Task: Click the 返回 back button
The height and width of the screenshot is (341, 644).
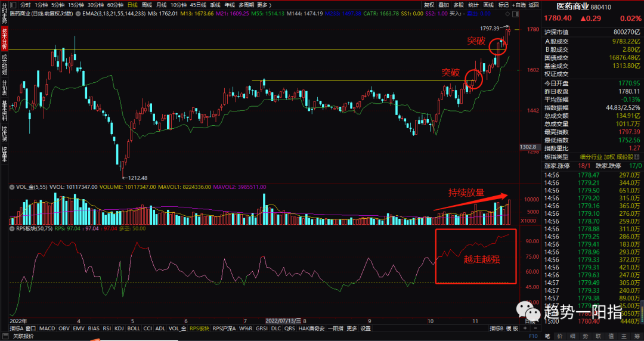Action: click(534, 5)
